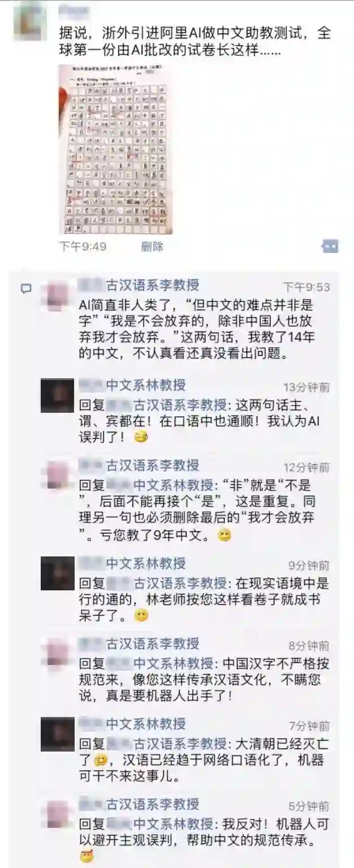Image resolution: width=354 pixels, height=868 pixels.
Task: Tap 中文系林教授 avatar at 7分钟前 comment
Action: tap(58, 735)
